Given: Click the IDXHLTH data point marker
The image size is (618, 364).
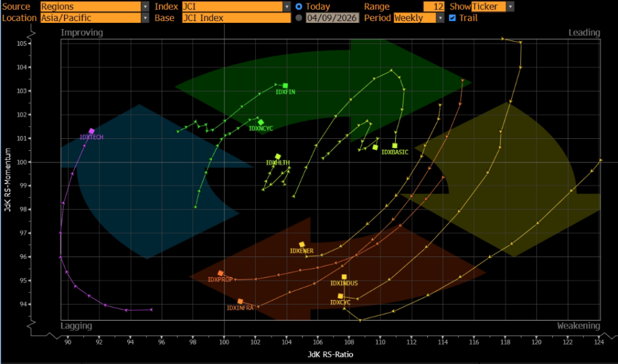Looking at the screenshot, I should coord(278,156).
